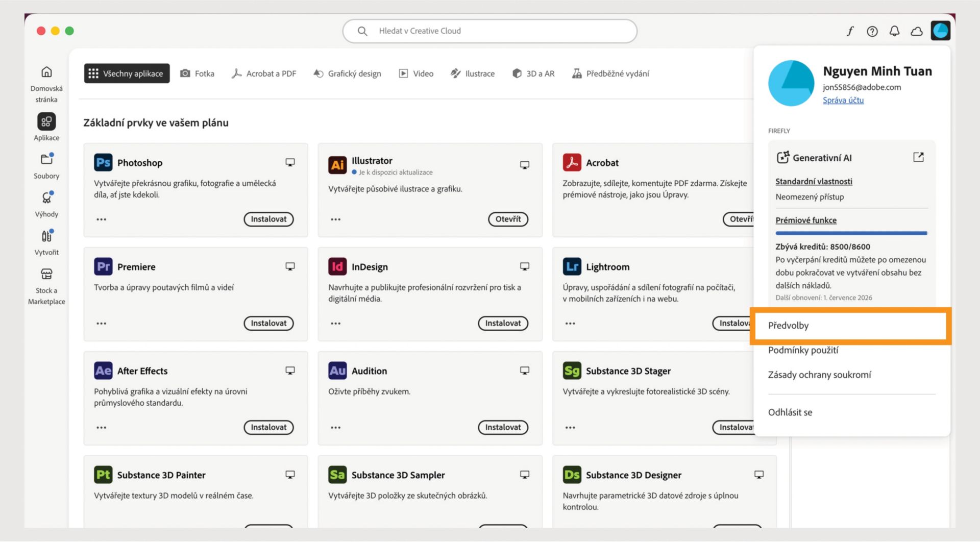Open more options for After Effects
The width and height of the screenshot is (980, 542).
click(x=101, y=428)
